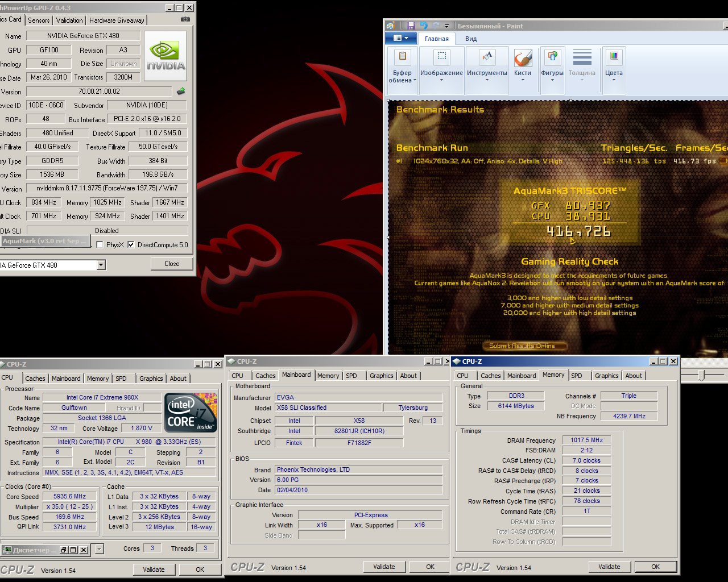The height and width of the screenshot is (582, 728).
Task: Click the memory size value 6144 MBytes
Action: 516,406
